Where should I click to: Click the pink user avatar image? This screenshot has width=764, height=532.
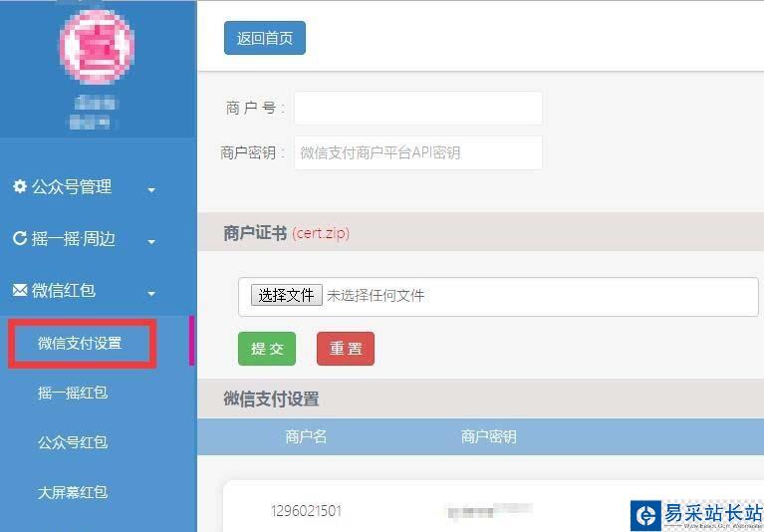[x=97, y=47]
